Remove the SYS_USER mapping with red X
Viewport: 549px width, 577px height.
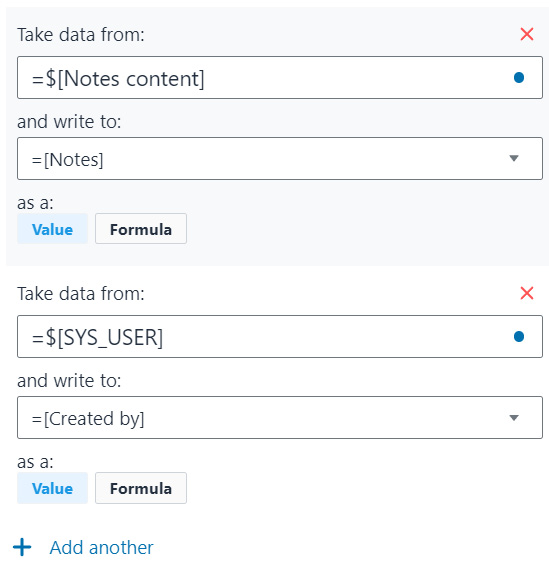point(527,293)
